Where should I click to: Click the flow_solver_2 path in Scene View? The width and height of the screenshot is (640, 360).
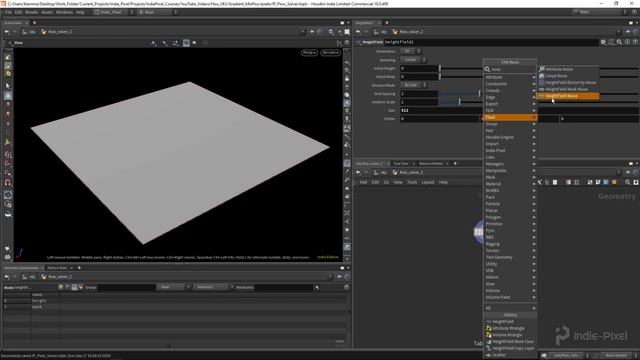coord(56,32)
